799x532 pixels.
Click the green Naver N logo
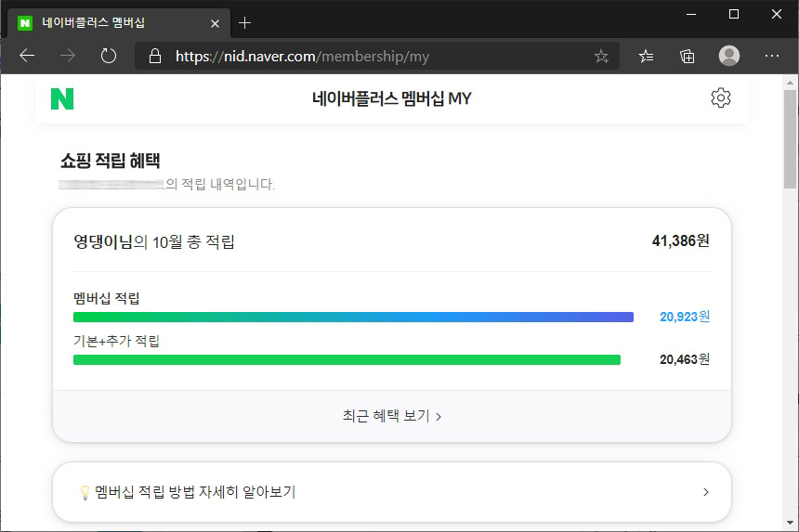pyautogui.click(x=62, y=98)
